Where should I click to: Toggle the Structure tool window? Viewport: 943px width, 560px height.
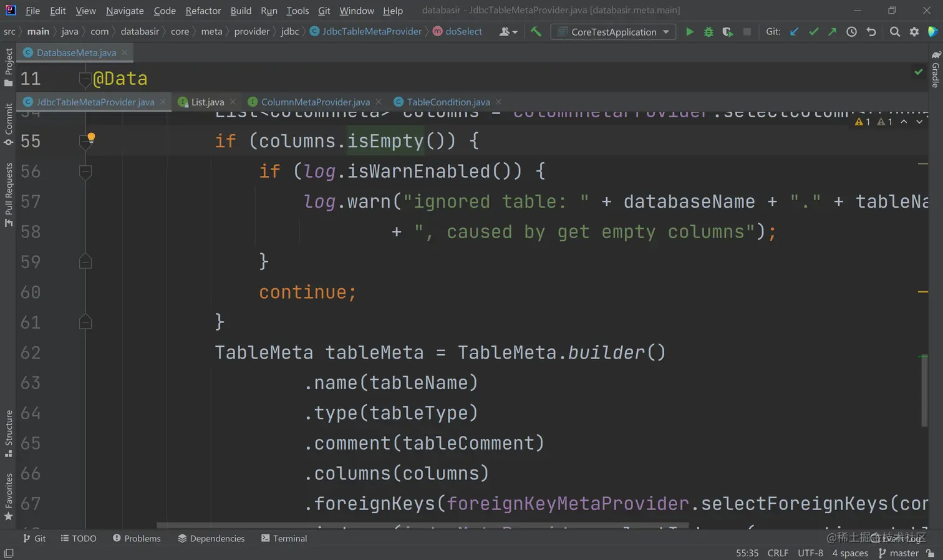9,434
